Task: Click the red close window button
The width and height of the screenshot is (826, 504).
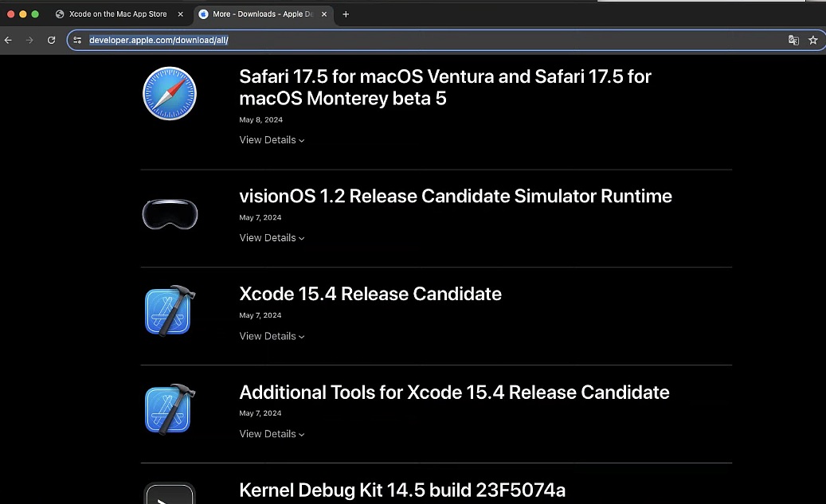Action: click(x=10, y=14)
